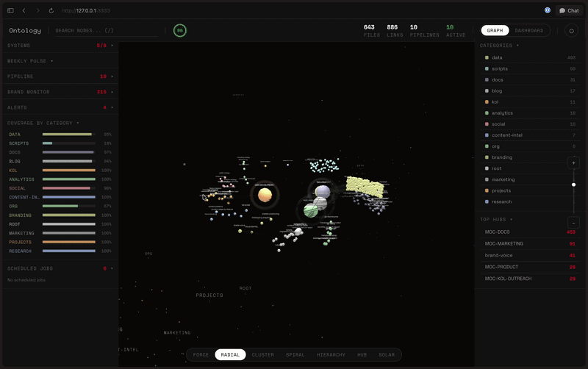
Task: Zoom in with the plus button
Action: [573, 162]
